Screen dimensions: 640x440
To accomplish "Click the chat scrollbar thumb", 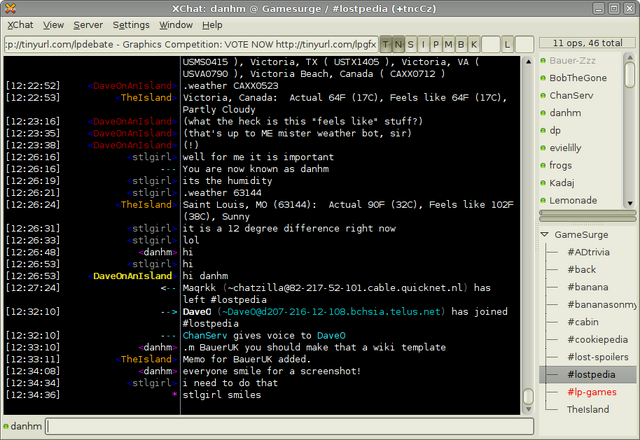I will point(528,396).
